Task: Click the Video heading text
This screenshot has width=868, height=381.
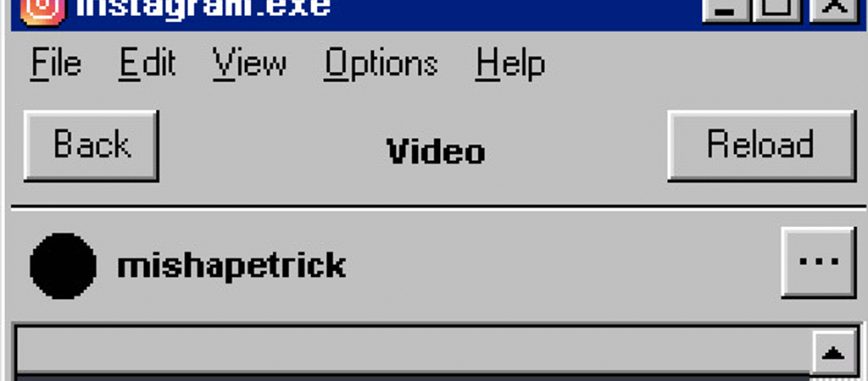Action: [436, 151]
